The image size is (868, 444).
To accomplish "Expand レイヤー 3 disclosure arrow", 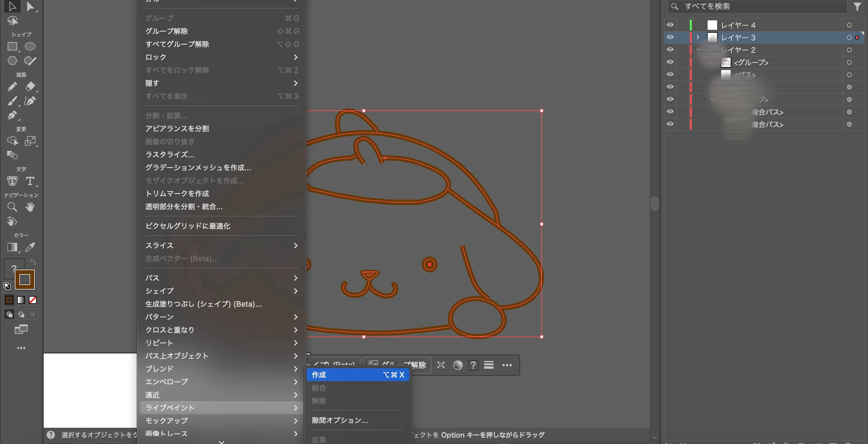I will 698,37.
